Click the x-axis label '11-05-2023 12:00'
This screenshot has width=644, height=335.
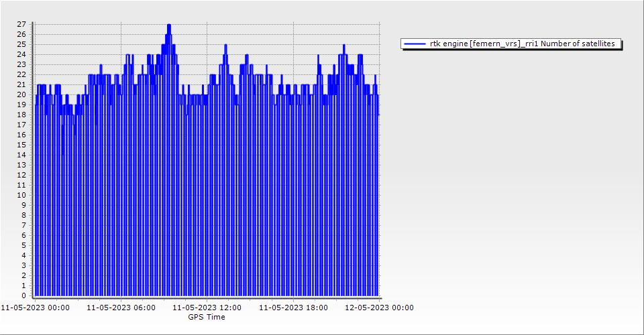pos(207,308)
